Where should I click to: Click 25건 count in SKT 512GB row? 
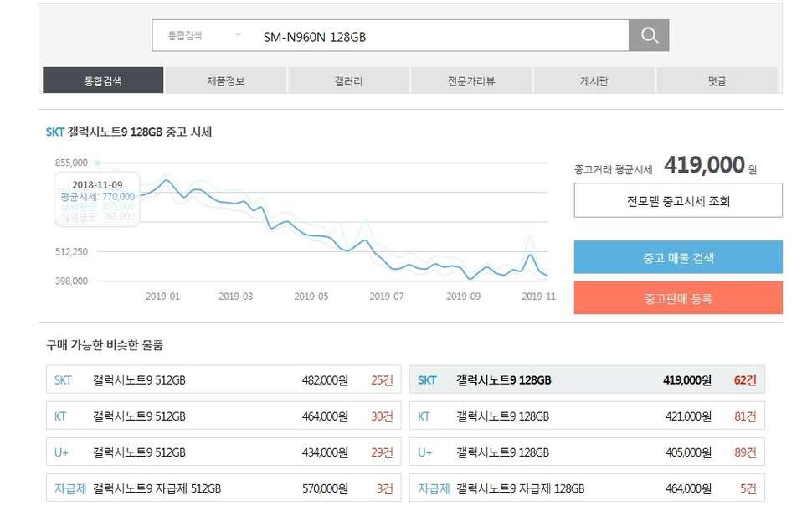(x=382, y=380)
